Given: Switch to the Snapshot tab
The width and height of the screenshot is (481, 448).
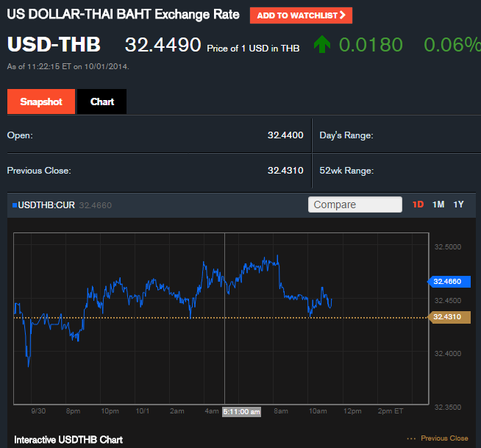Looking at the screenshot, I should point(41,102).
